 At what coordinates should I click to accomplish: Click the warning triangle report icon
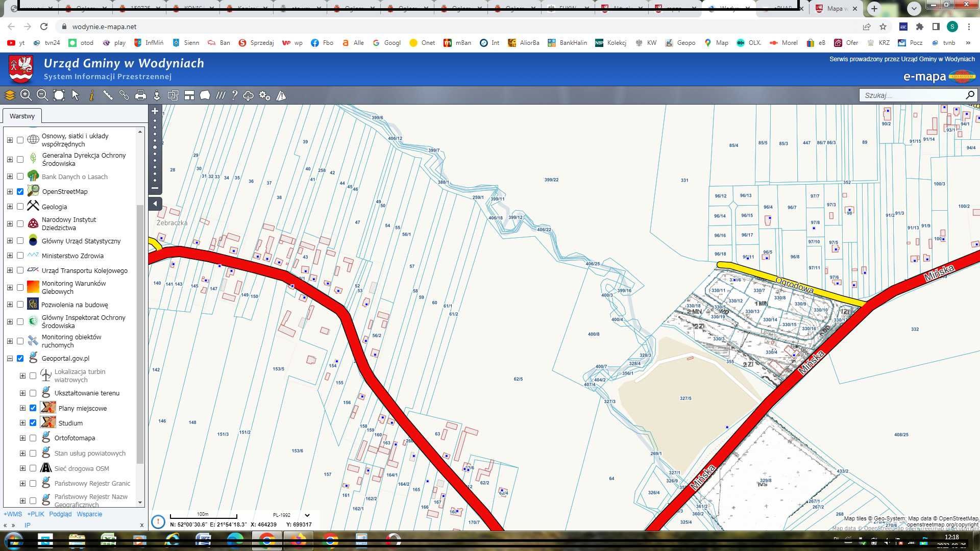click(281, 95)
